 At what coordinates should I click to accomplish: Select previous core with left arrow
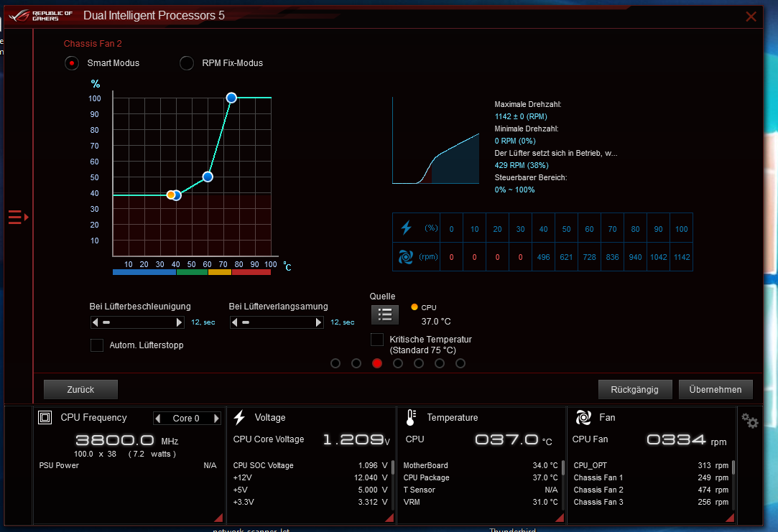click(x=158, y=419)
